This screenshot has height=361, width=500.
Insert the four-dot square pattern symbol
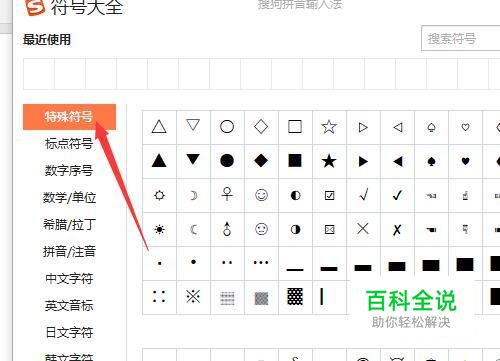pos(159,297)
